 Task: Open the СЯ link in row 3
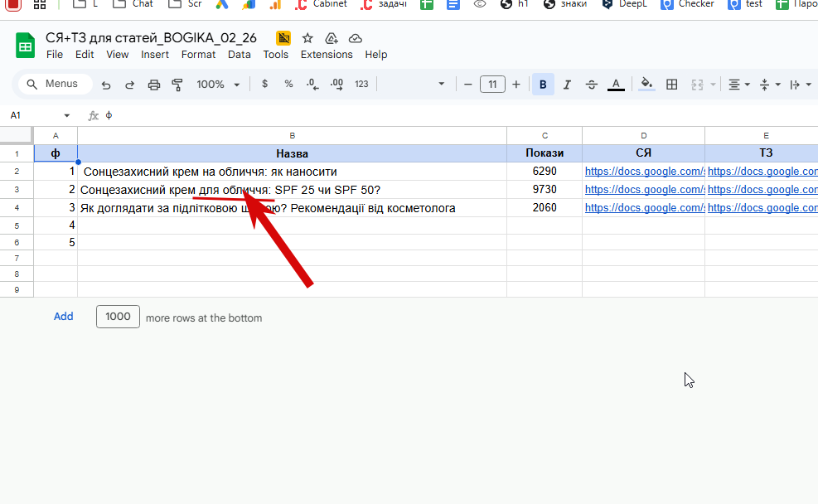click(645, 189)
